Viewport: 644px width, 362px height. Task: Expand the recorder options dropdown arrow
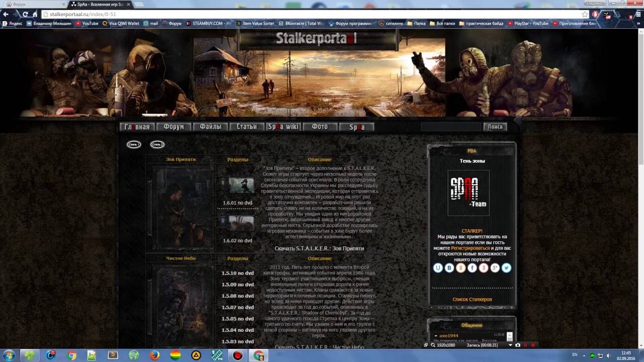(510, 345)
